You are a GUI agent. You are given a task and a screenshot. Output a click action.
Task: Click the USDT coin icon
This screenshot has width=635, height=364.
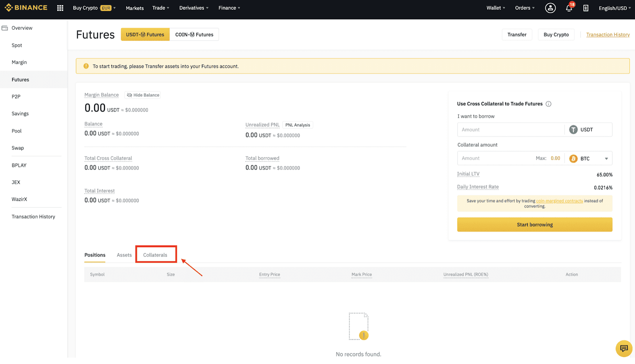[x=573, y=130]
